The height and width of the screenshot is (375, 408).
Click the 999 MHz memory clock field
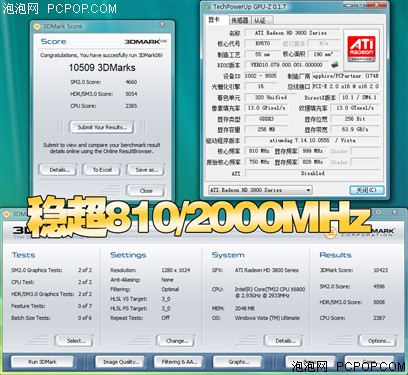coord(313,151)
